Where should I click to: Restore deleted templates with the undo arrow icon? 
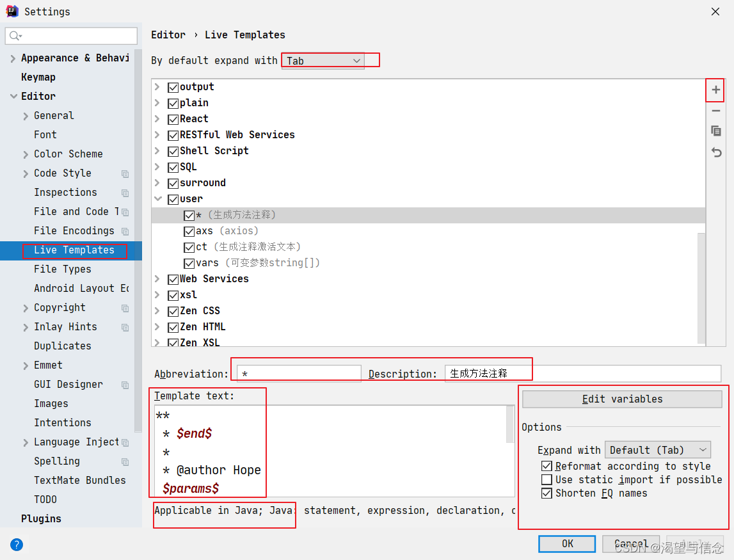tap(716, 152)
